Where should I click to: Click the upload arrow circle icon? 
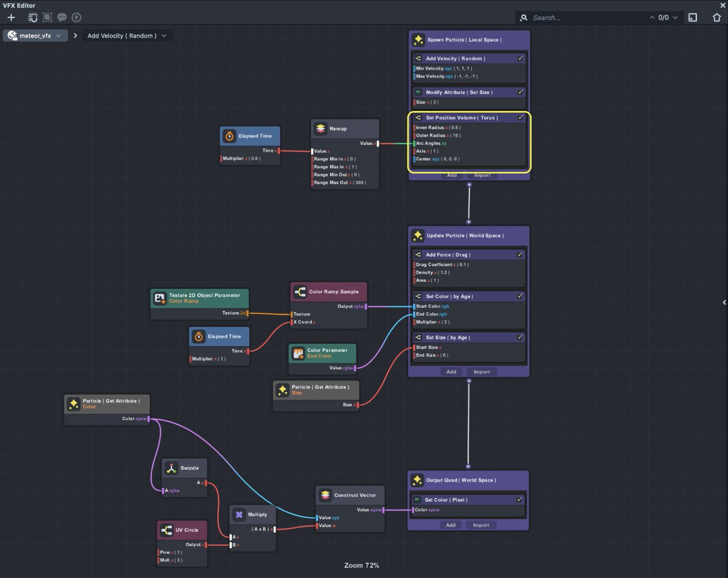coord(76,18)
